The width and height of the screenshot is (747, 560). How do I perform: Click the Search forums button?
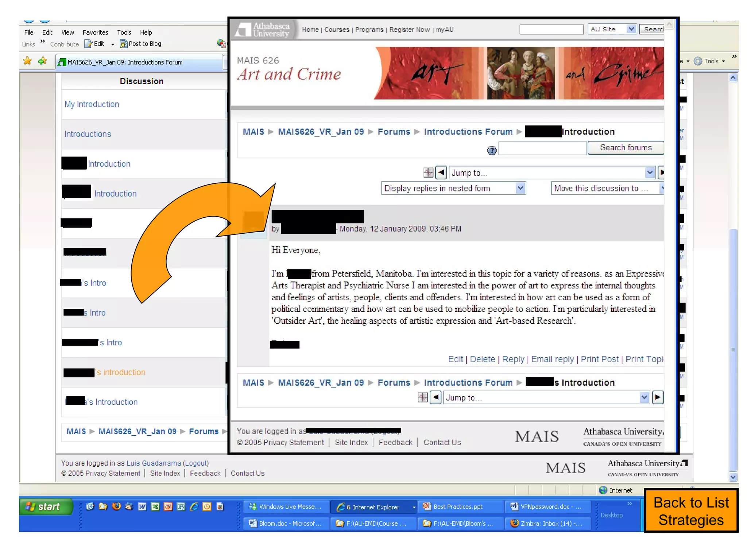pyautogui.click(x=625, y=148)
